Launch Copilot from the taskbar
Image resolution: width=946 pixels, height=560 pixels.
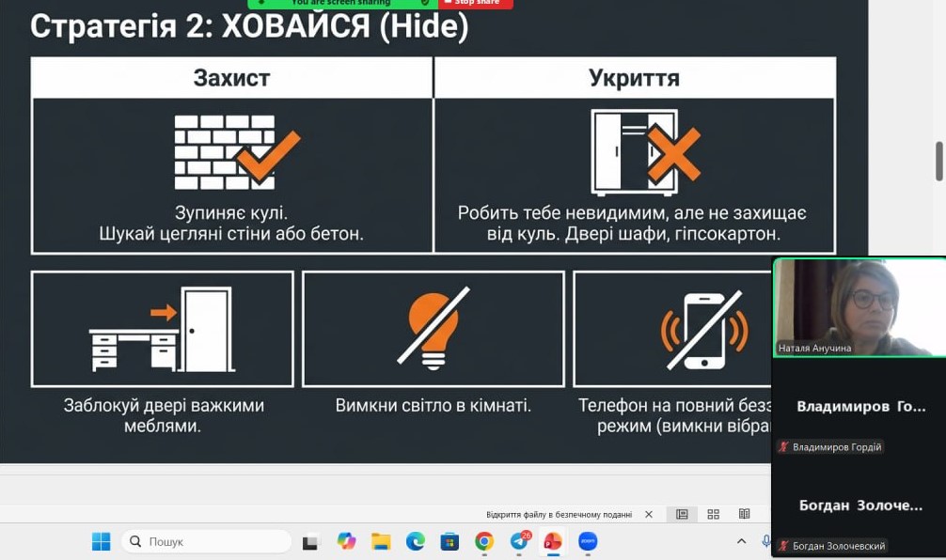346,541
